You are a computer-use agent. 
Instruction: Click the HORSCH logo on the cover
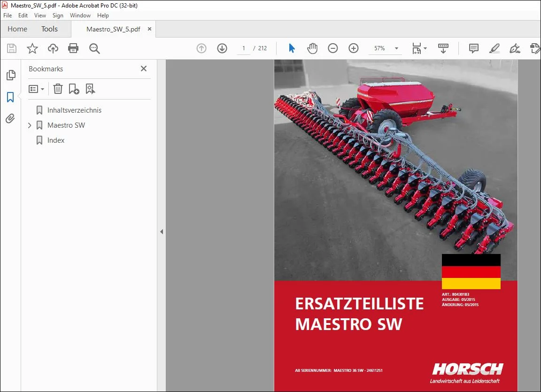tap(468, 369)
